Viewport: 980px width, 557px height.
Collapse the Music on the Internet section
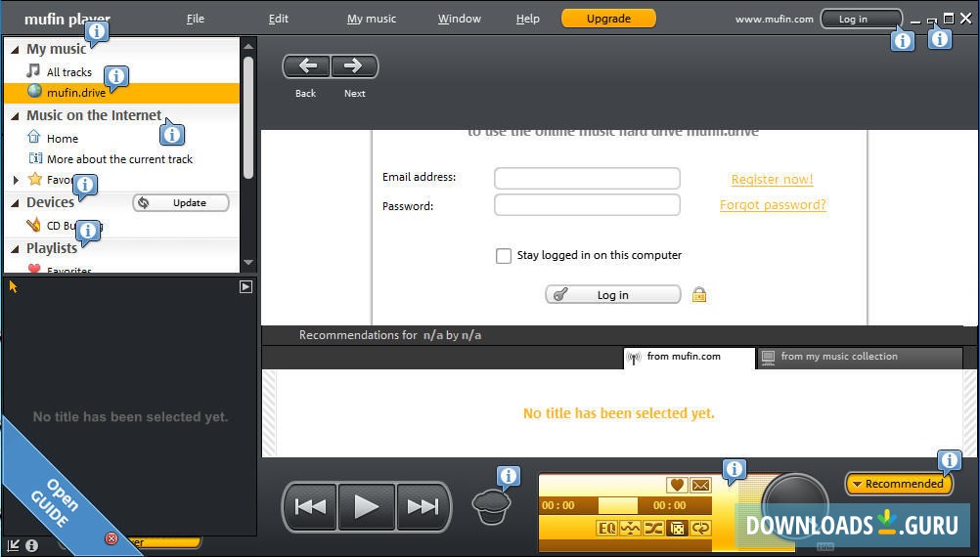pos(15,116)
